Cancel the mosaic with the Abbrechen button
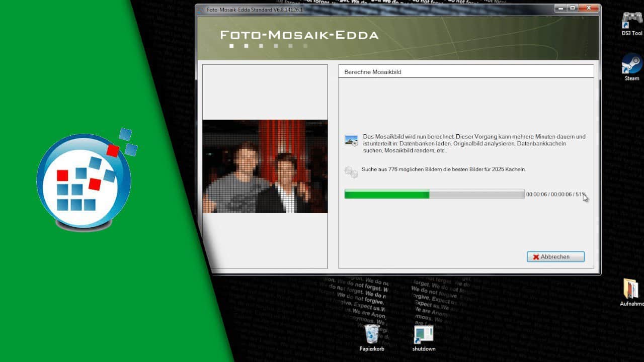The width and height of the screenshot is (644, 362). (x=555, y=257)
